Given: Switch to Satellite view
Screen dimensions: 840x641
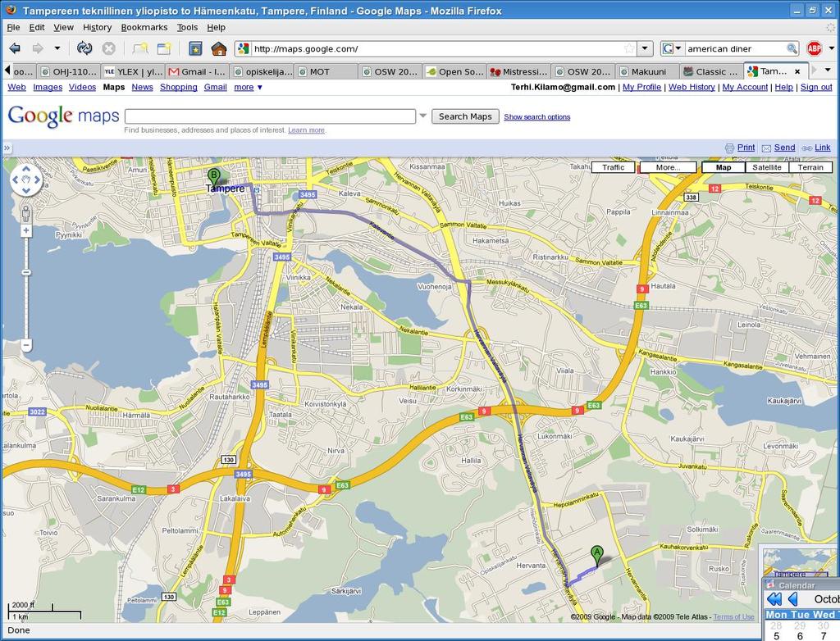Looking at the screenshot, I should [x=767, y=167].
